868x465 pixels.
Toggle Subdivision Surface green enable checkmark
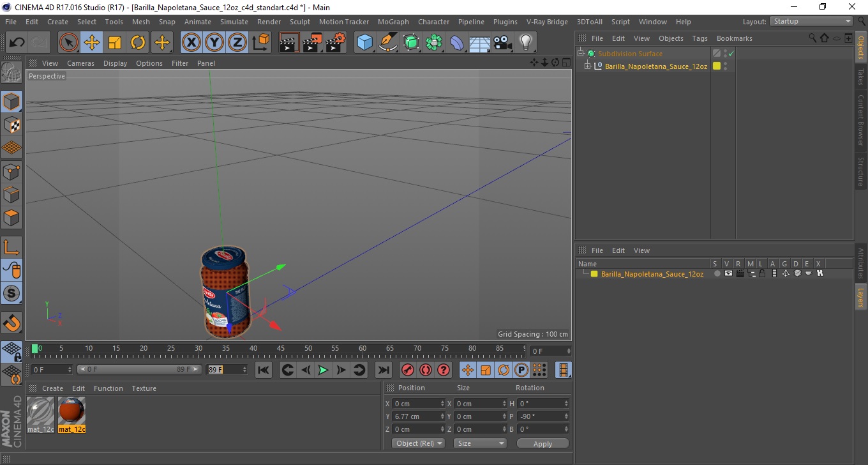coord(731,54)
